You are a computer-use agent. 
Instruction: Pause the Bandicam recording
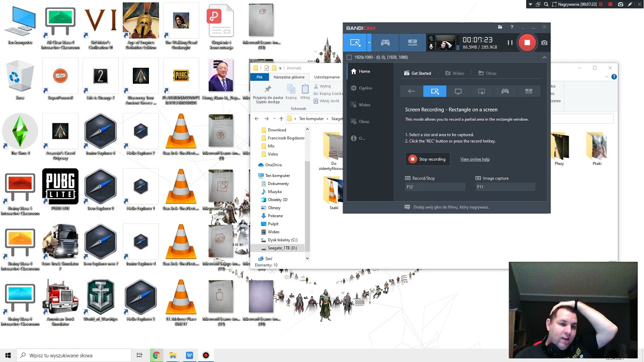(x=510, y=43)
